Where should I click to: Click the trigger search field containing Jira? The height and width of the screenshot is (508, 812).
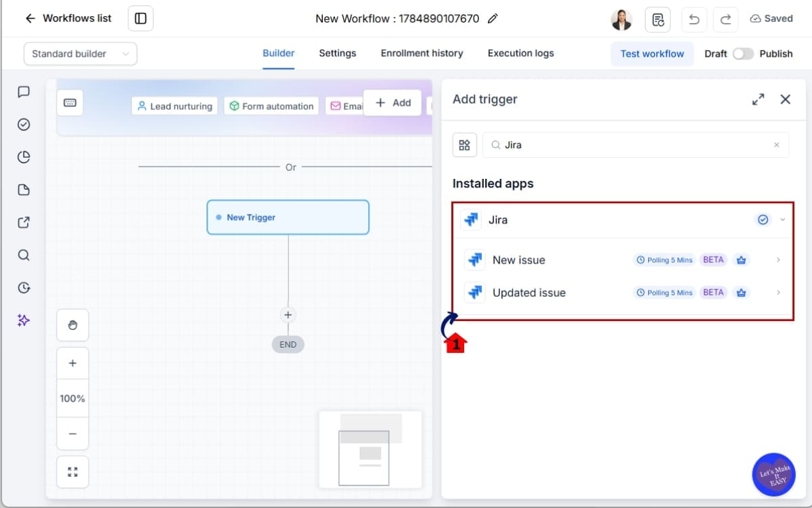pyautogui.click(x=635, y=145)
